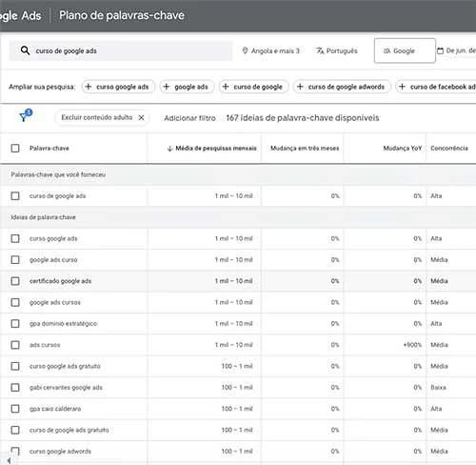Click the search magnifier icon
This screenshot has height=465, width=476.
point(25,51)
